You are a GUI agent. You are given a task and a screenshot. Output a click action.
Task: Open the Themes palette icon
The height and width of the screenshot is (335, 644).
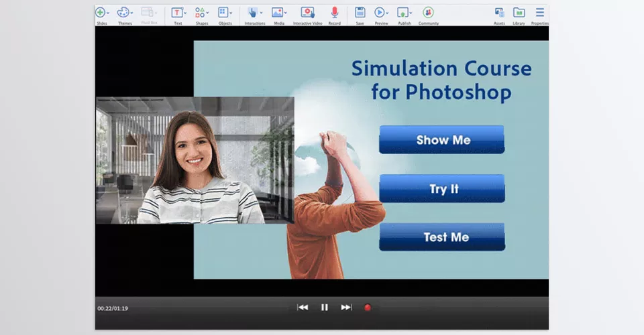123,12
